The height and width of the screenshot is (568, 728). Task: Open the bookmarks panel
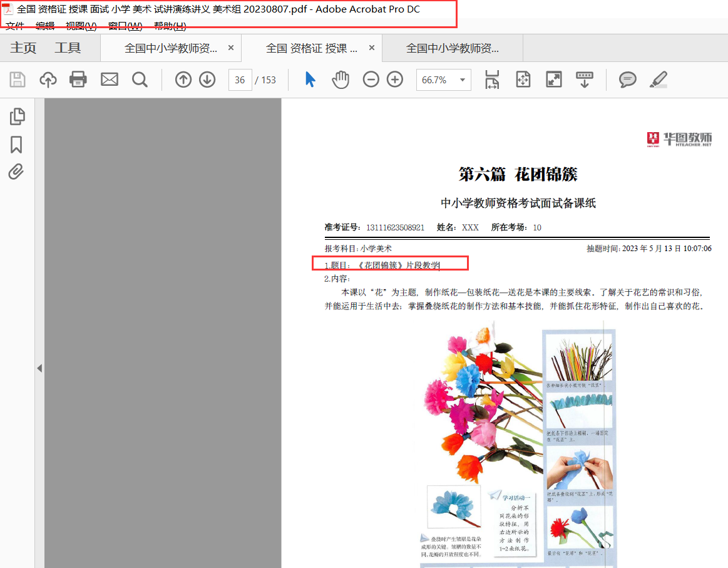(17, 145)
